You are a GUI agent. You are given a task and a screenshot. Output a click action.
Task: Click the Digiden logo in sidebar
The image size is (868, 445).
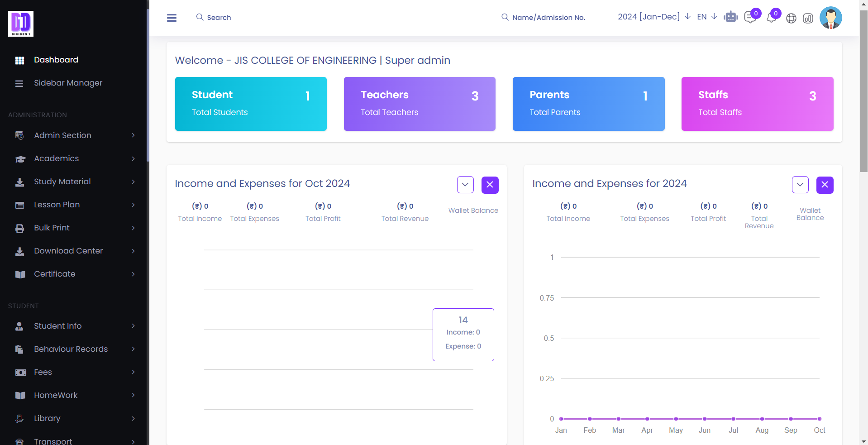(21, 24)
